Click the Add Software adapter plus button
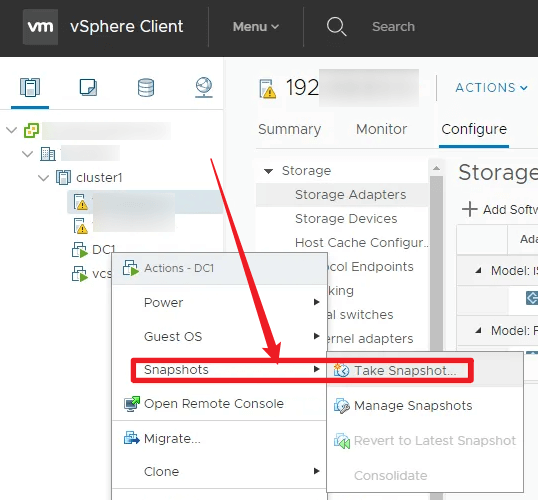 click(x=469, y=209)
